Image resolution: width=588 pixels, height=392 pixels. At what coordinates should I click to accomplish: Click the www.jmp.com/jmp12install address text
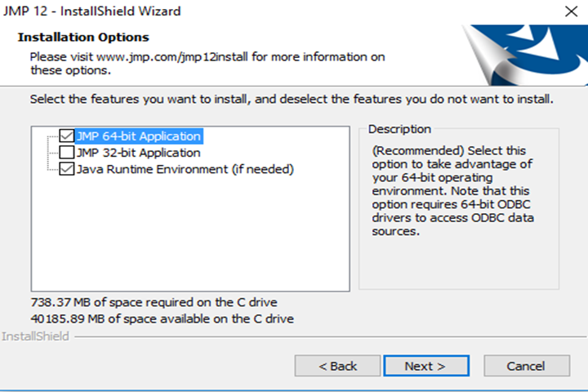172,57
